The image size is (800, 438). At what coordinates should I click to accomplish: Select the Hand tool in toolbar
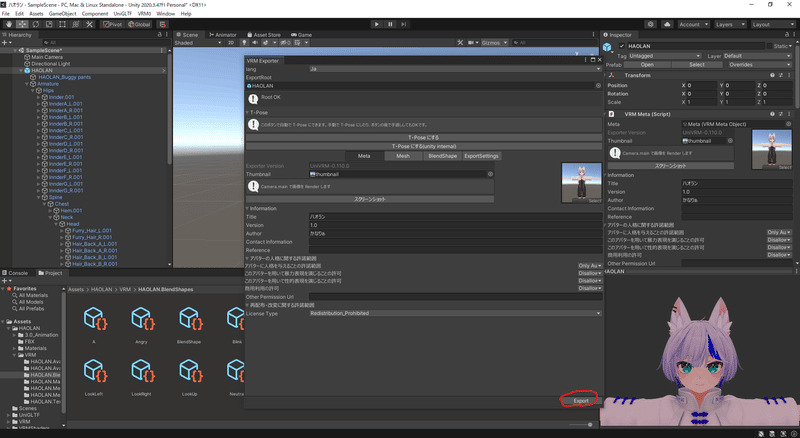(9, 24)
